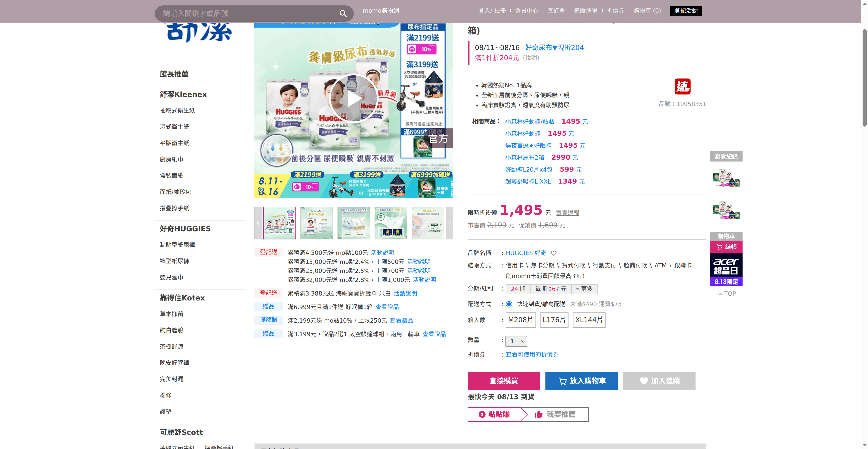Click the 瀏覽紀錄 panel header
The height and width of the screenshot is (449, 868).
726,156
